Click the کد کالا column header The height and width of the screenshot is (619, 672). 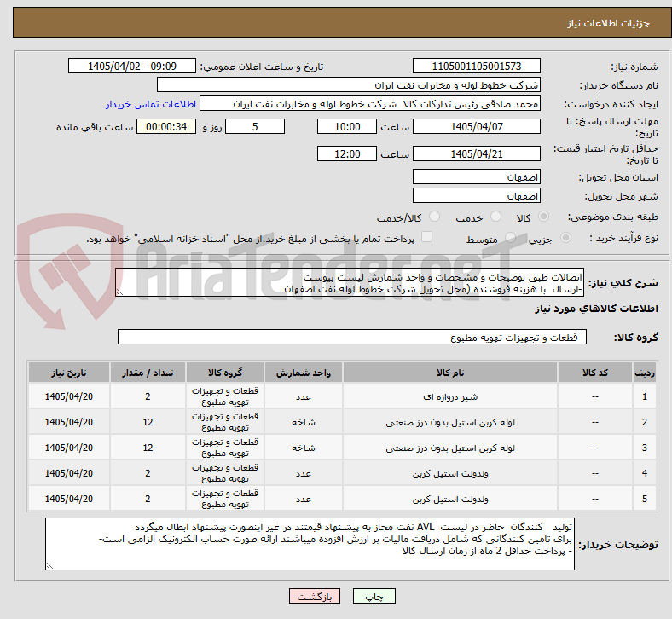tap(595, 373)
